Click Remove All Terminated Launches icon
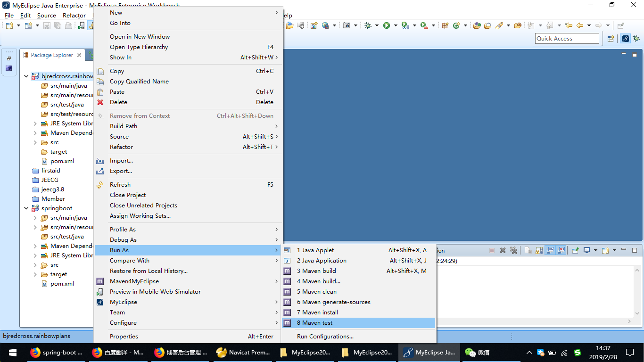 click(514, 250)
